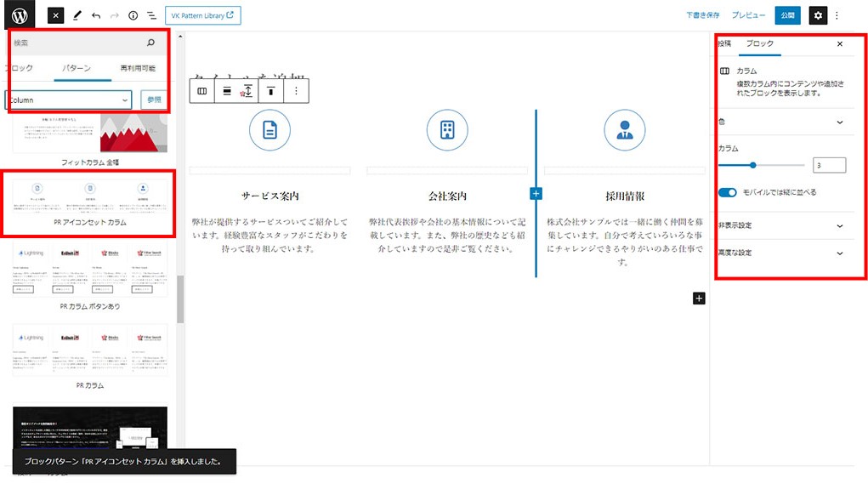Click the WordPress logo icon
868x495 pixels.
coord(20,15)
